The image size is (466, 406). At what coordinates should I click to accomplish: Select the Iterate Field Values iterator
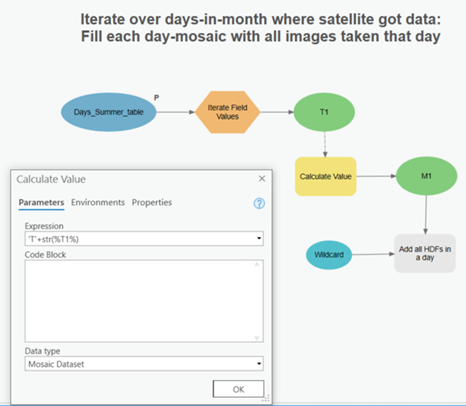pos(227,112)
